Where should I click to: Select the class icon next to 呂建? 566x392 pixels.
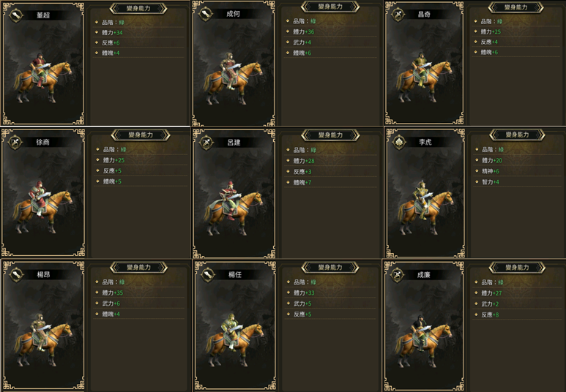(206, 143)
